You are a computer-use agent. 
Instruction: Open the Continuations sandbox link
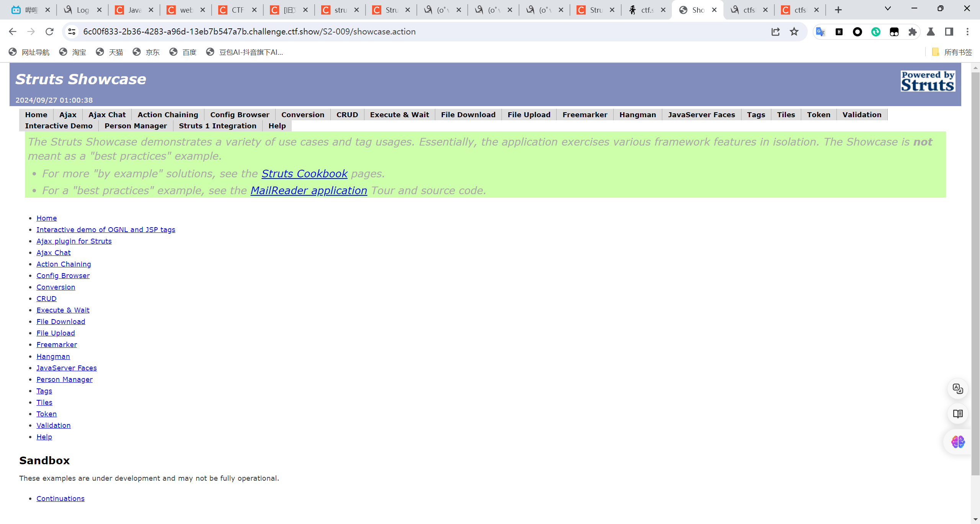(x=60, y=498)
